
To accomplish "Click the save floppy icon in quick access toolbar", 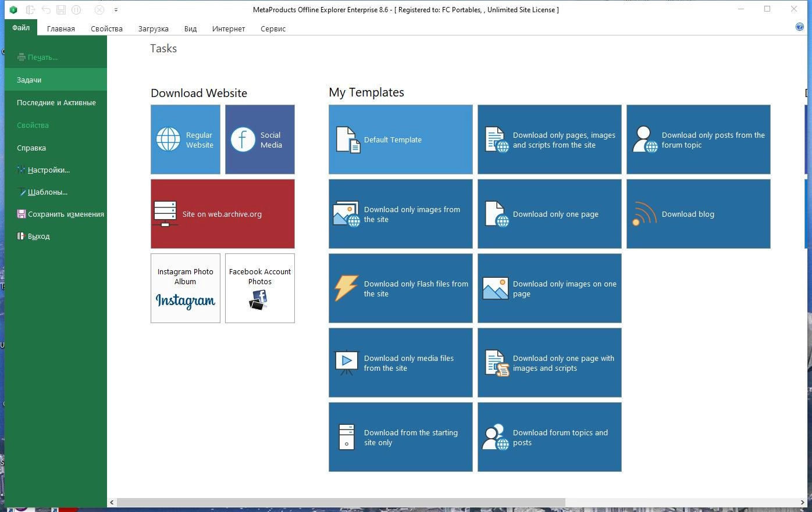I will pos(61,10).
